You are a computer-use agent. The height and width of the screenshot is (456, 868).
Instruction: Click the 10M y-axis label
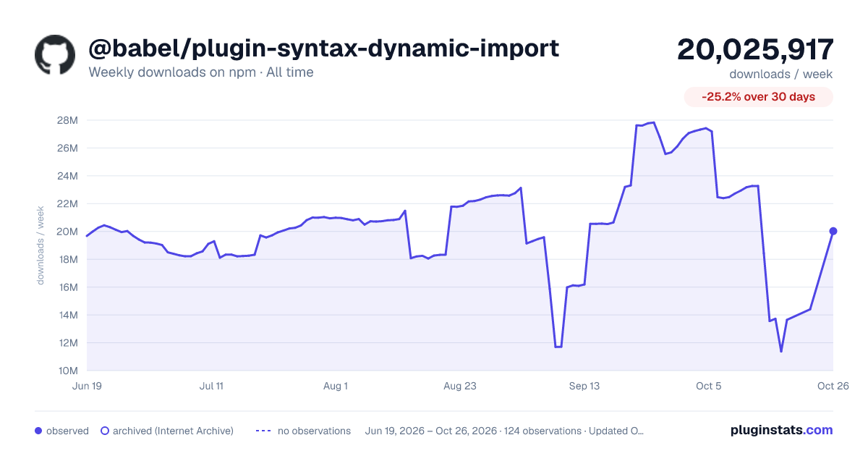67,371
